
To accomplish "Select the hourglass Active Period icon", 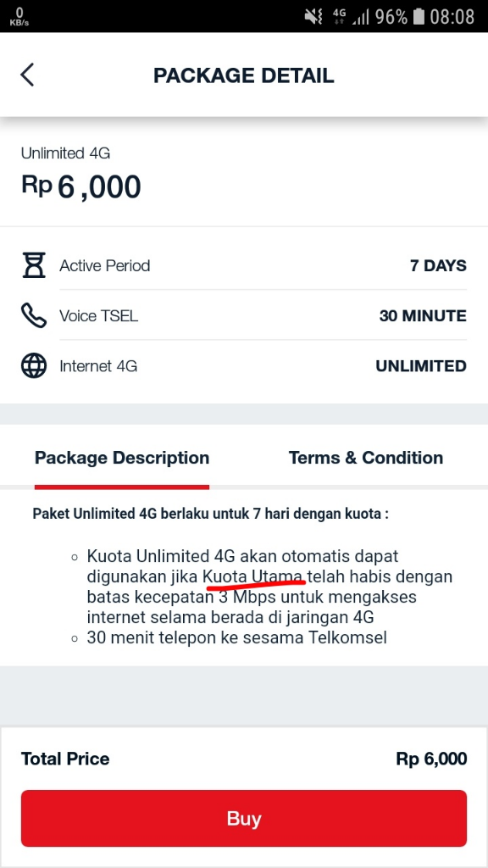I will point(35,265).
